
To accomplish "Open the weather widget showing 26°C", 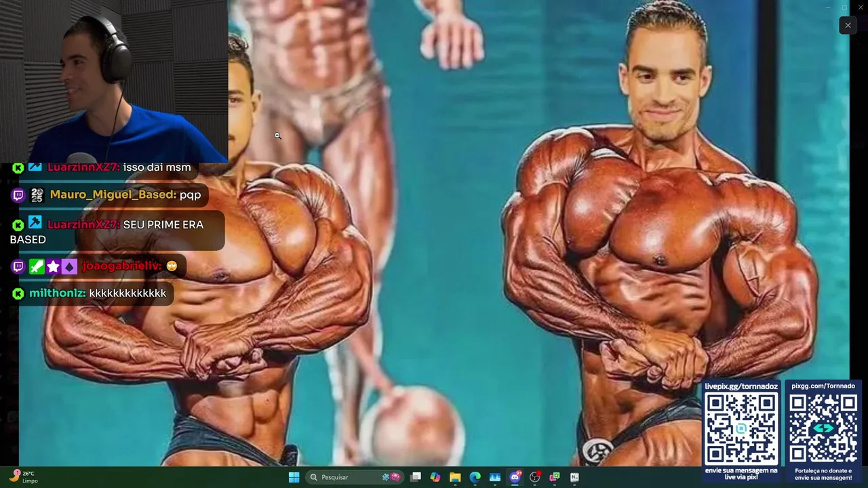I will pyautogui.click(x=23, y=476).
